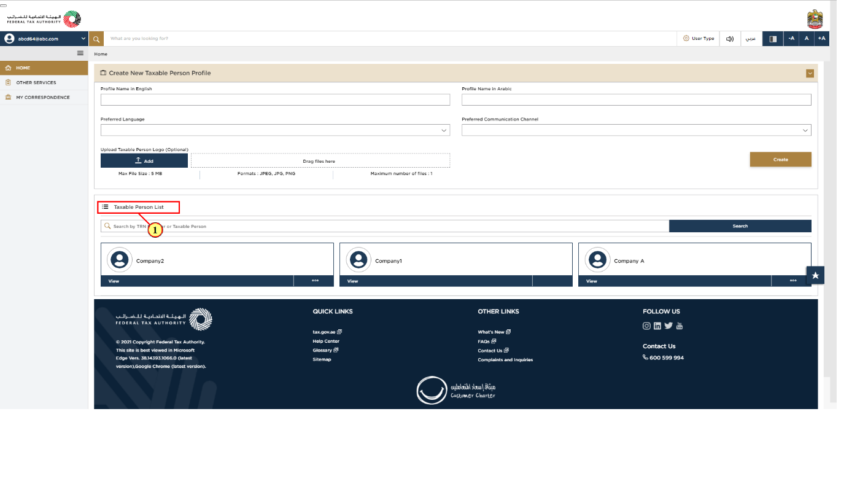Image resolution: width=868 pixels, height=492 pixels.
Task: Open the abcd64@abc.com account dropdown
Action: [44, 39]
